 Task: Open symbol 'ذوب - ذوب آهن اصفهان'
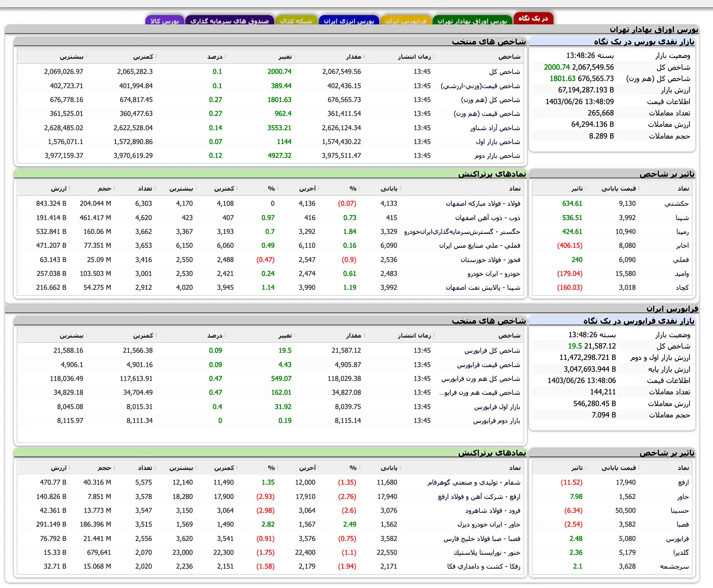click(x=488, y=218)
